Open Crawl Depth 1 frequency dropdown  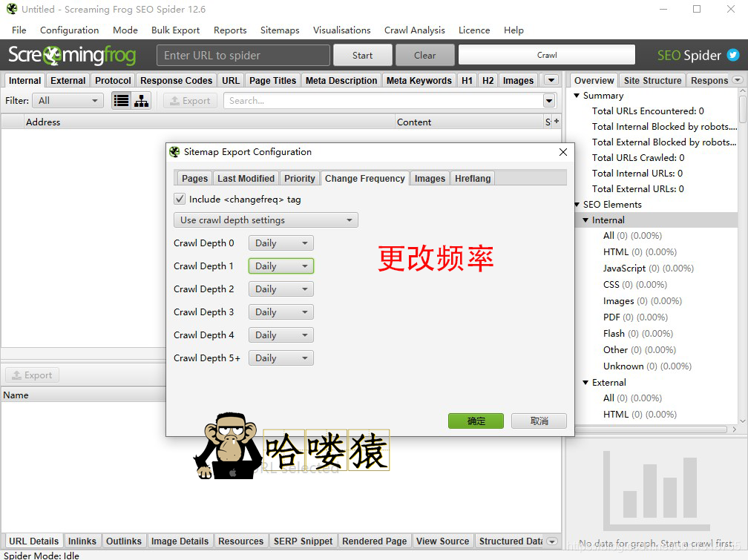(x=281, y=266)
